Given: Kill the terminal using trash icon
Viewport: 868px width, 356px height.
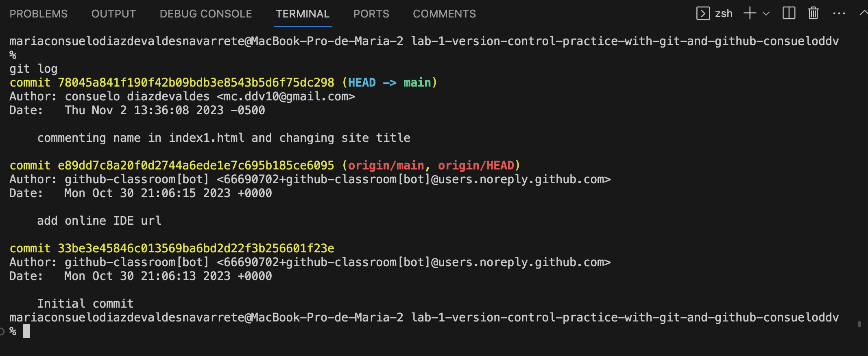Looking at the screenshot, I should pyautogui.click(x=813, y=13).
